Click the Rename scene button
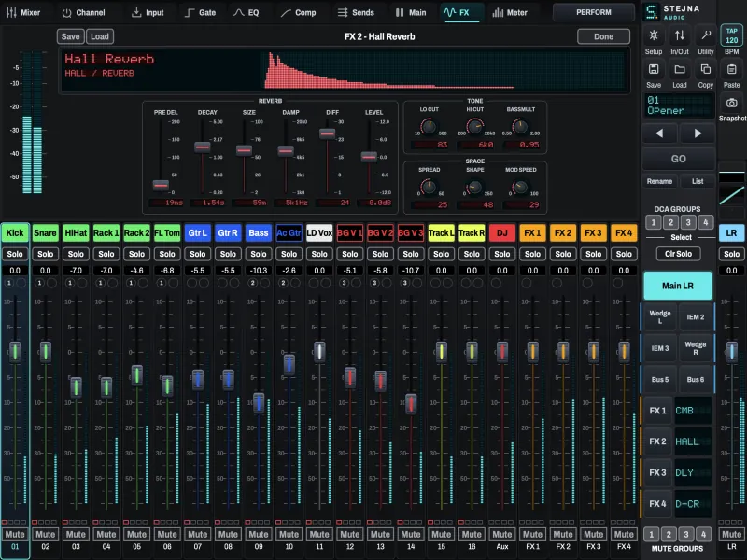 tap(659, 181)
